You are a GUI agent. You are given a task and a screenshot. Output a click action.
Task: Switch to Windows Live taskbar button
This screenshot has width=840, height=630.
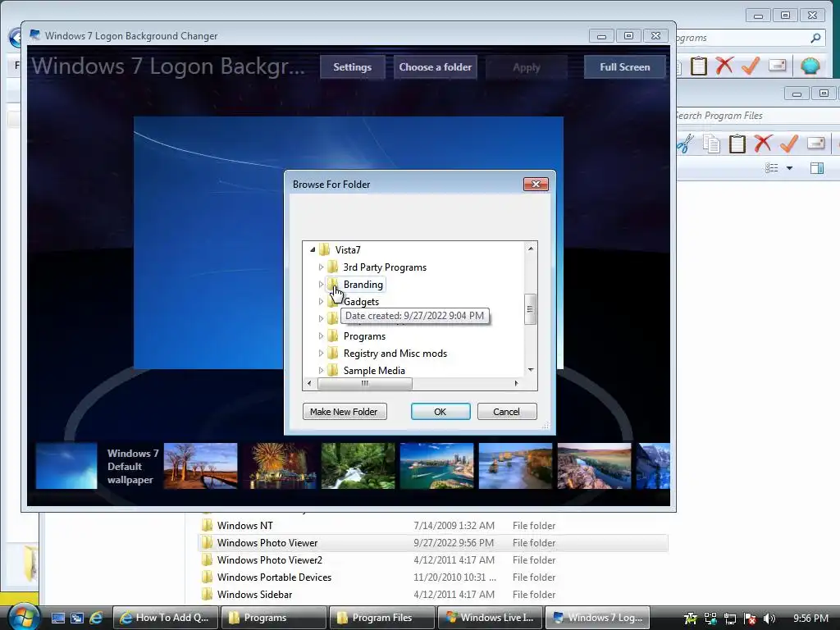pyautogui.click(x=491, y=618)
